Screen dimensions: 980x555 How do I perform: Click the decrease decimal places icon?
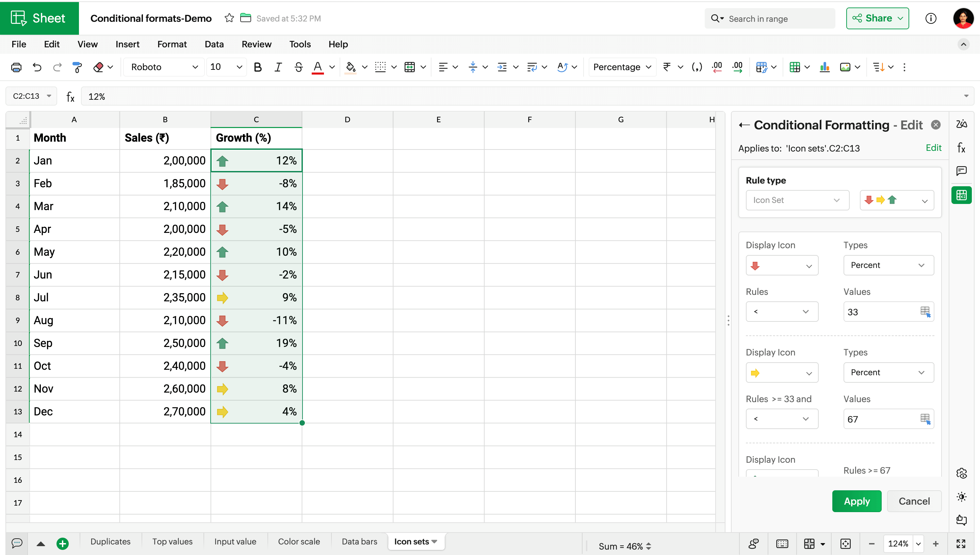tap(717, 67)
